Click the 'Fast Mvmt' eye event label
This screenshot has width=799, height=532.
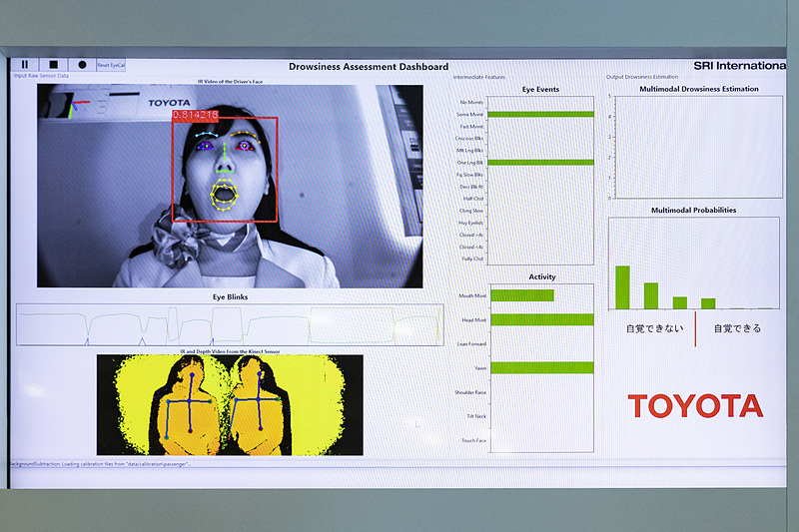coord(471,126)
